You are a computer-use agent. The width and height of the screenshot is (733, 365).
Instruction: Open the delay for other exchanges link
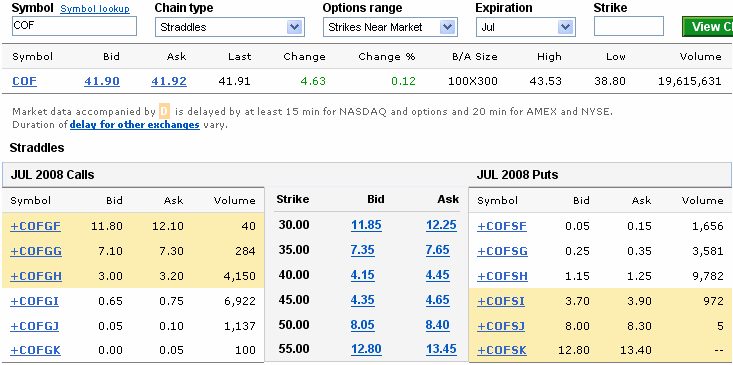pos(135,125)
